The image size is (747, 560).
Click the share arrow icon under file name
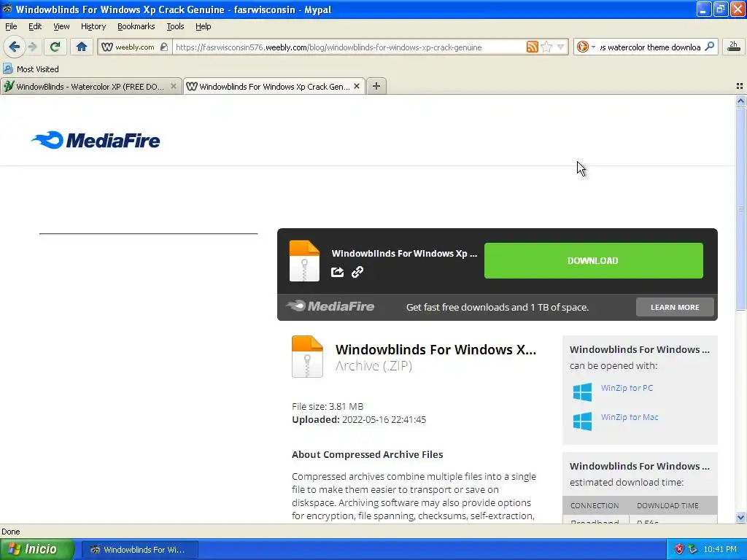pyautogui.click(x=337, y=272)
